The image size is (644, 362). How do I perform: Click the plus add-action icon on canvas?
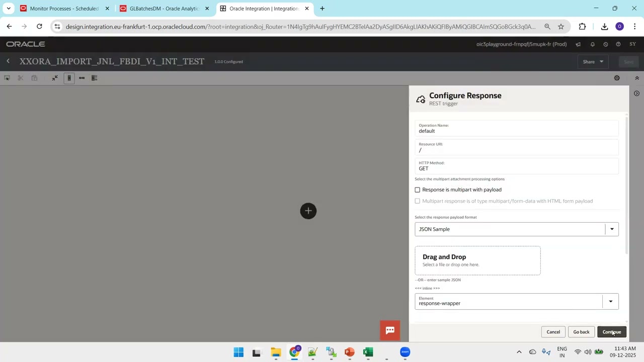click(x=308, y=211)
